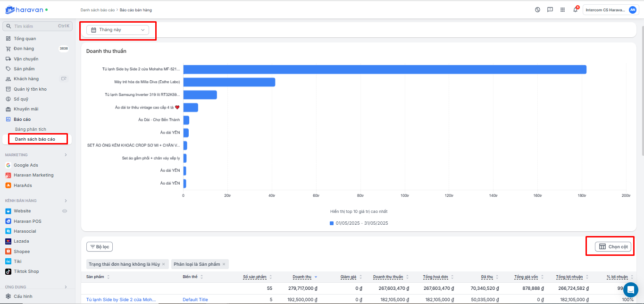
Task: Remove 'Trạng thái đơn hàng không là Hủy' filter
Action: coord(163,264)
